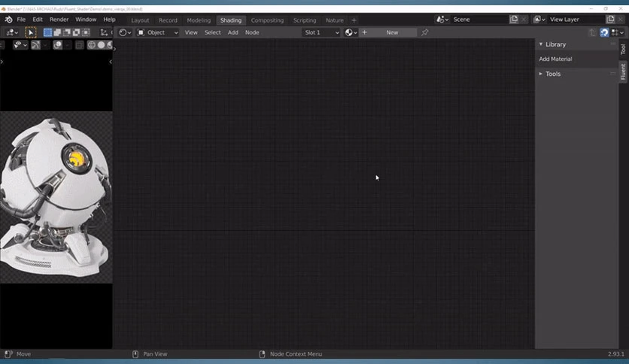This screenshot has width=629, height=364.
Task: Click the Scene name field
Action: pyautogui.click(x=479, y=20)
